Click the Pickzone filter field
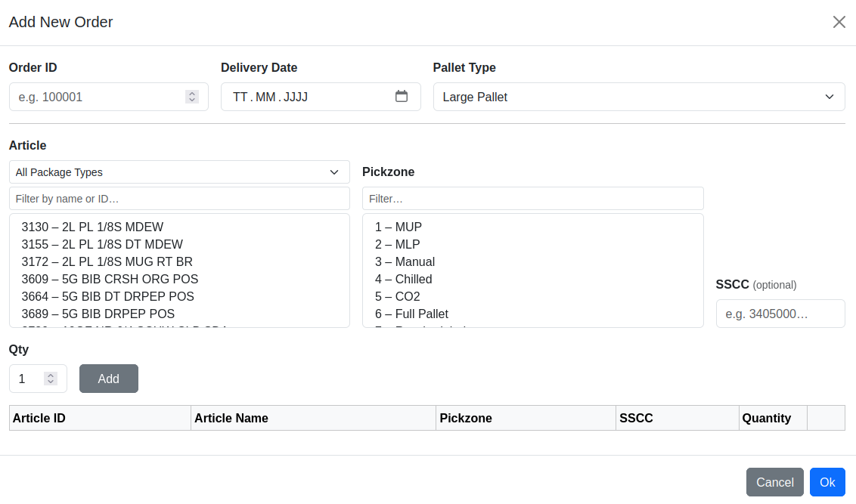Image resolution: width=856 pixels, height=504 pixels. (x=533, y=199)
